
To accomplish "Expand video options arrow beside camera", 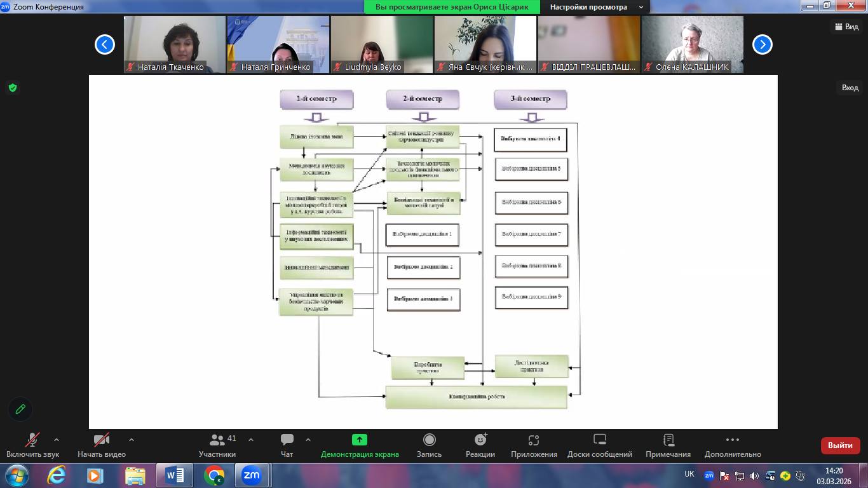I will [x=132, y=440].
